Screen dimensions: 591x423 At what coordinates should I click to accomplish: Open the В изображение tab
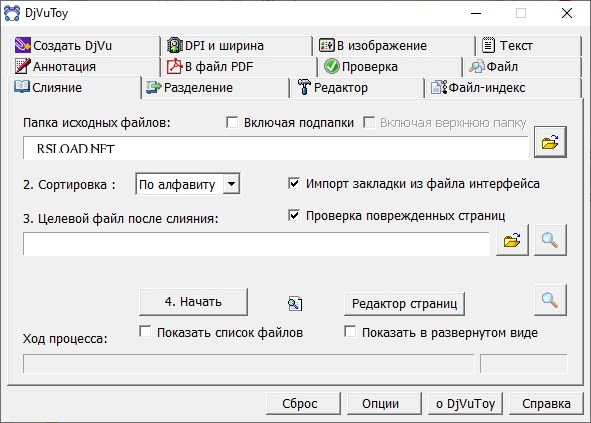(393, 46)
